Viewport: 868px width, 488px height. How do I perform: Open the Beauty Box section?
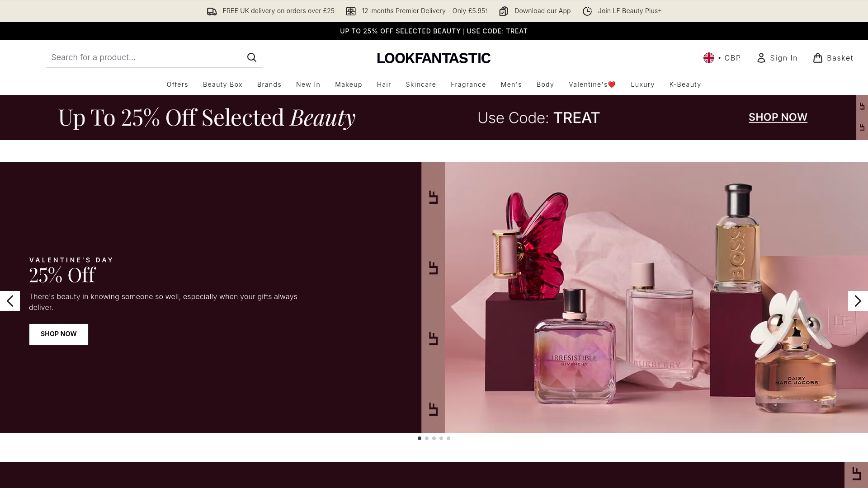point(222,84)
